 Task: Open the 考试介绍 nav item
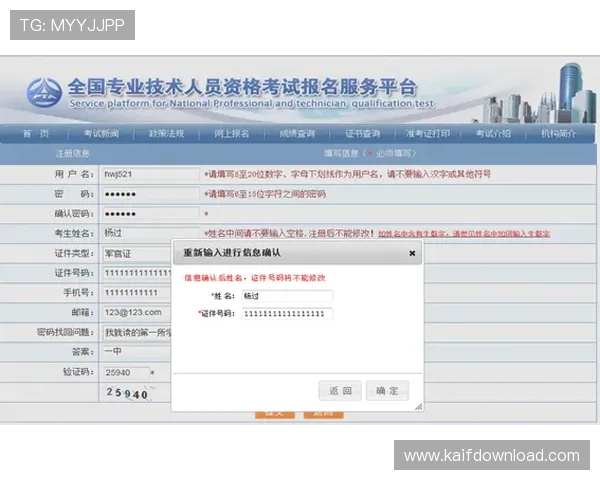pyautogui.click(x=493, y=134)
